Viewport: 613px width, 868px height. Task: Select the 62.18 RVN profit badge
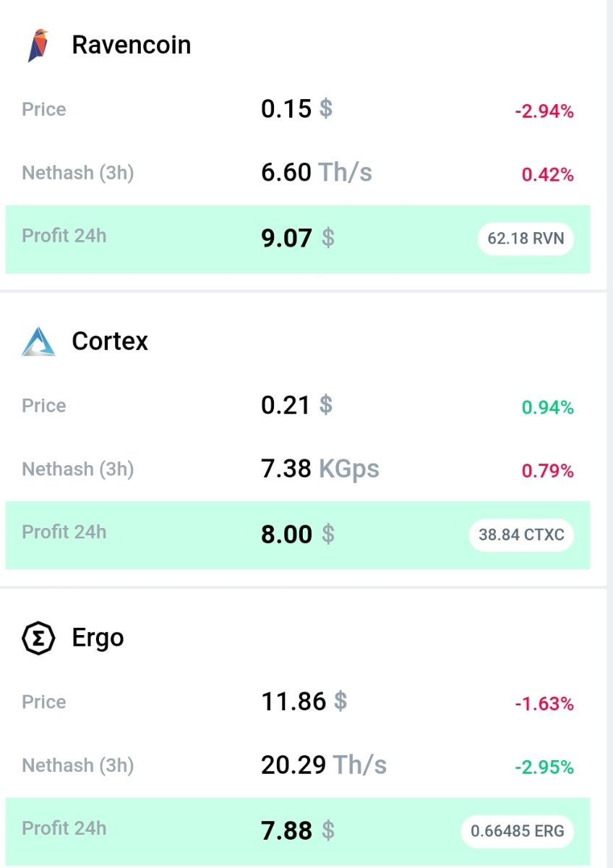pos(526,239)
